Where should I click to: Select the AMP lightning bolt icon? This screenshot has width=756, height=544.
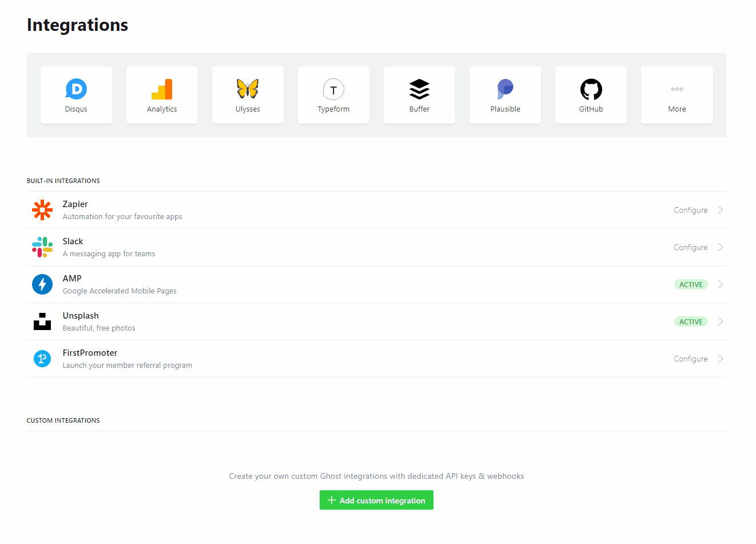click(42, 284)
